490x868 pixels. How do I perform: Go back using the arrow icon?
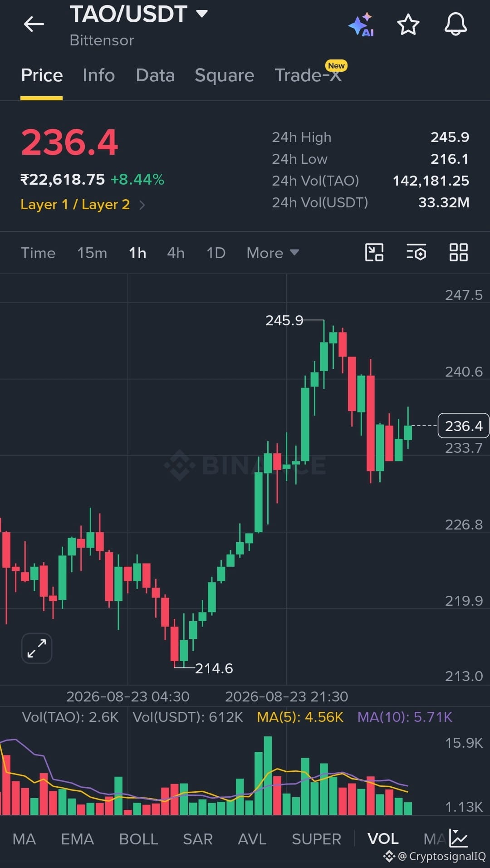34,24
